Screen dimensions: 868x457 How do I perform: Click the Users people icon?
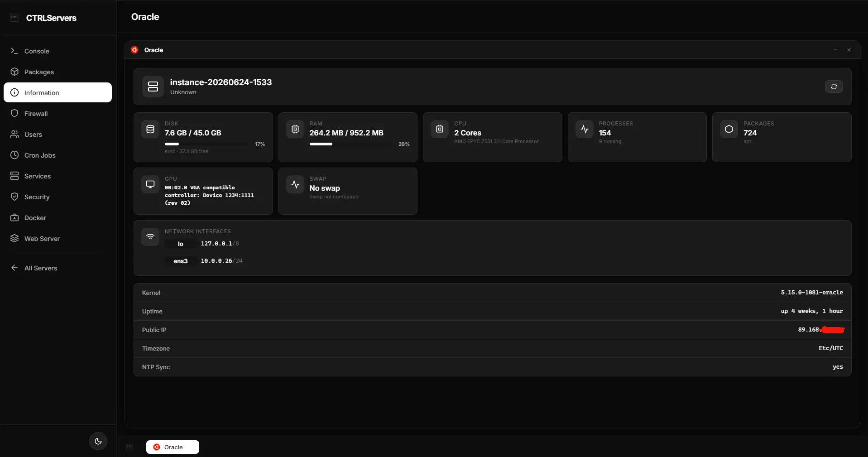pyautogui.click(x=14, y=135)
